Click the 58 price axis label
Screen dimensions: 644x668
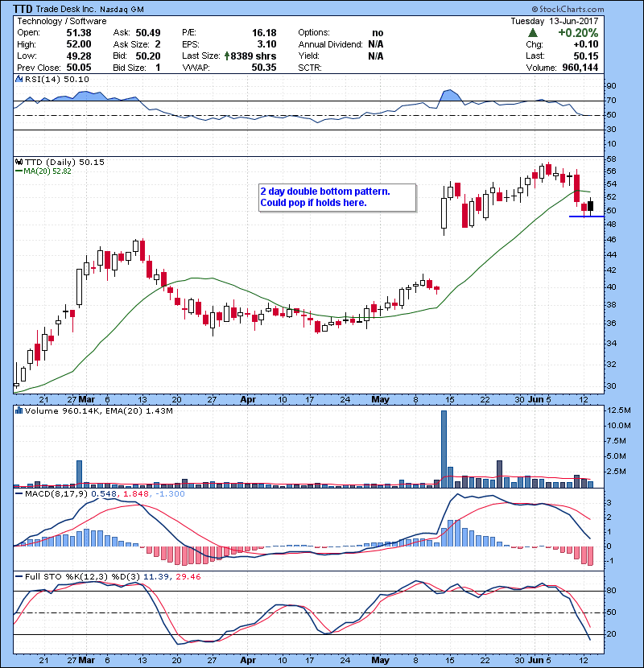pyautogui.click(x=611, y=159)
